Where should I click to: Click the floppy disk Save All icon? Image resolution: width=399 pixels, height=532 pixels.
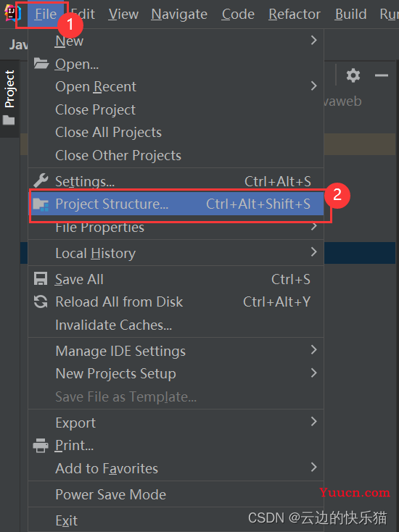pos(41,279)
